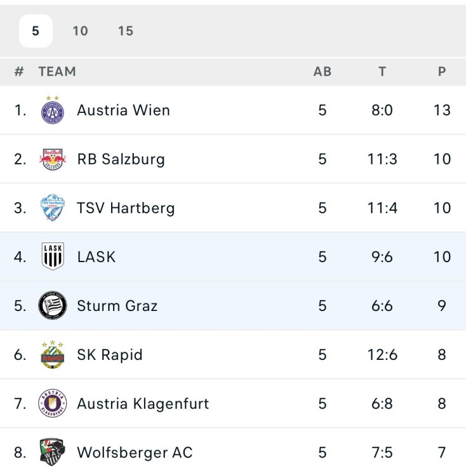Image resolution: width=466 pixels, height=476 pixels.
Task: Click SK Rapid's 12:6 goal difference
Action: [382, 355]
